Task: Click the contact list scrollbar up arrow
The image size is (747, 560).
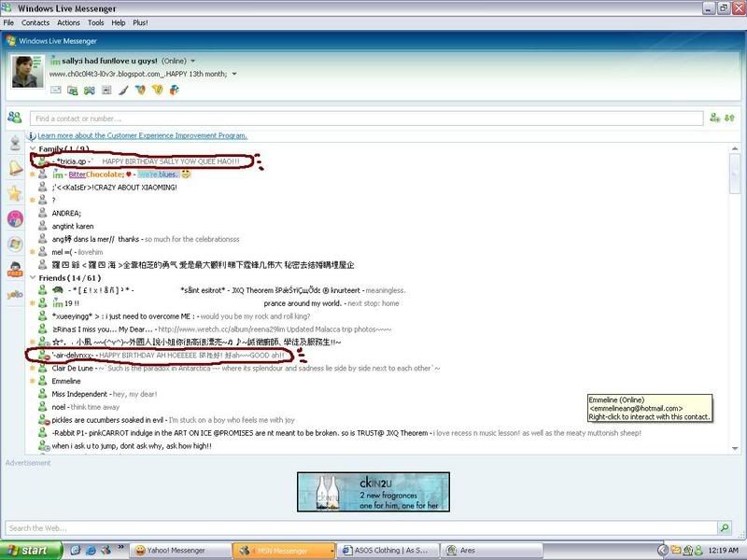Action: point(735,149)
